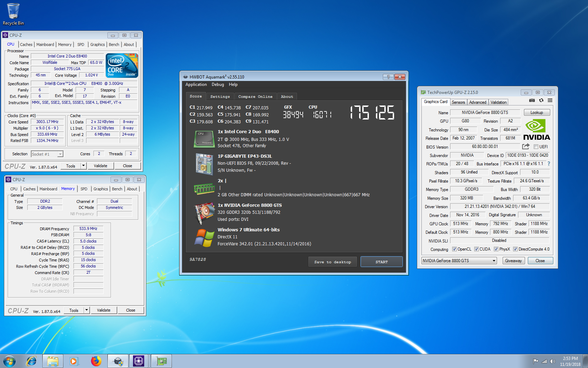The width and height of the screenshot is (588, 368).
Task: Open the Bench tab in the top CPU-Z window
Action: click(x=114, y=45)
